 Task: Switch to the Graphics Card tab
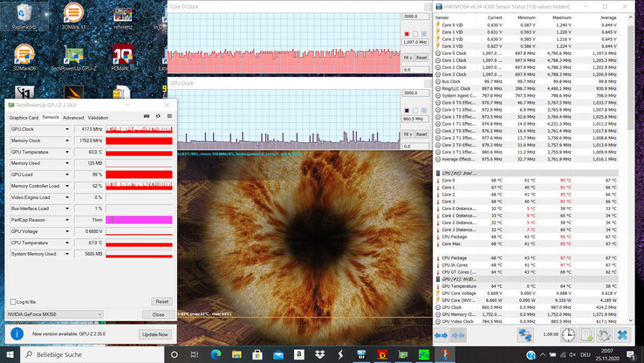(x=24, y=117)
